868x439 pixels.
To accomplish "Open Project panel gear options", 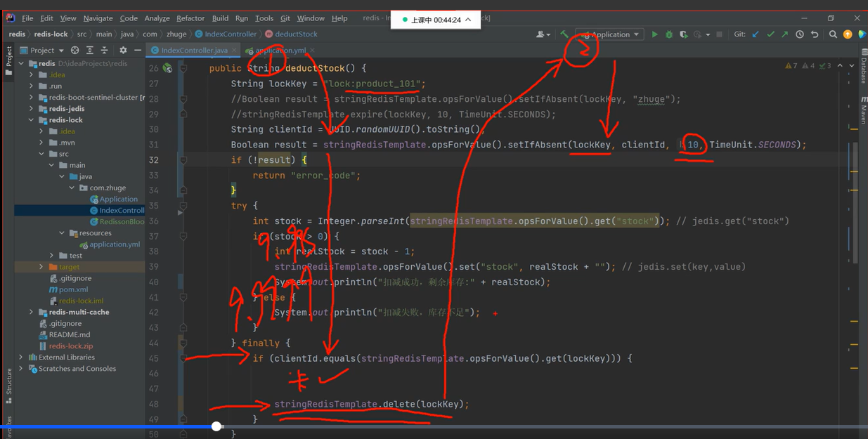I will tap(123, 51).
